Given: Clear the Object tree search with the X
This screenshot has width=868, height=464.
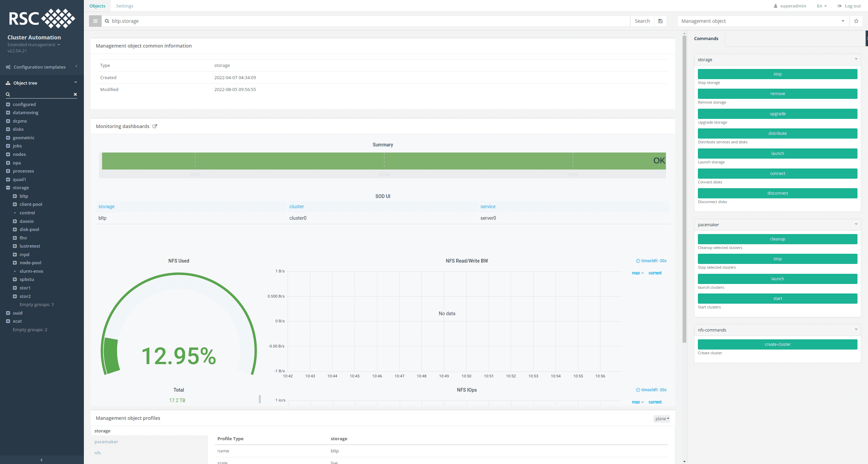Looking at the screenshot, I should coord(75,94).
